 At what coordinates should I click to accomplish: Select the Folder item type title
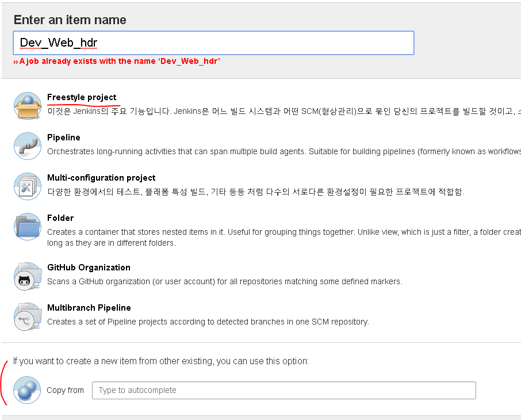(x=60, y=218)
